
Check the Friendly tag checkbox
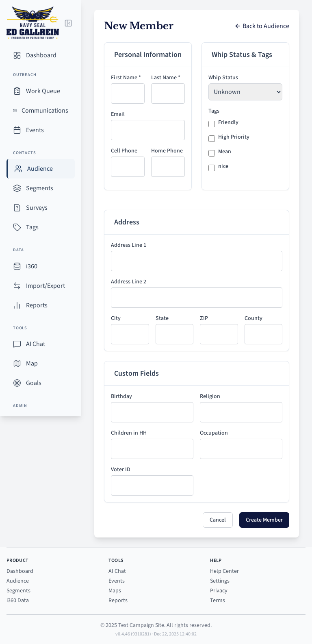(212, 124)
